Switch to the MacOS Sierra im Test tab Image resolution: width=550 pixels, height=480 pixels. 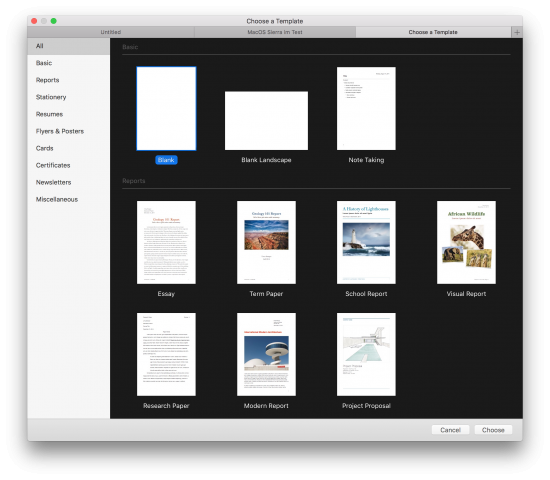pyautogui.click(x=275, y=32)
